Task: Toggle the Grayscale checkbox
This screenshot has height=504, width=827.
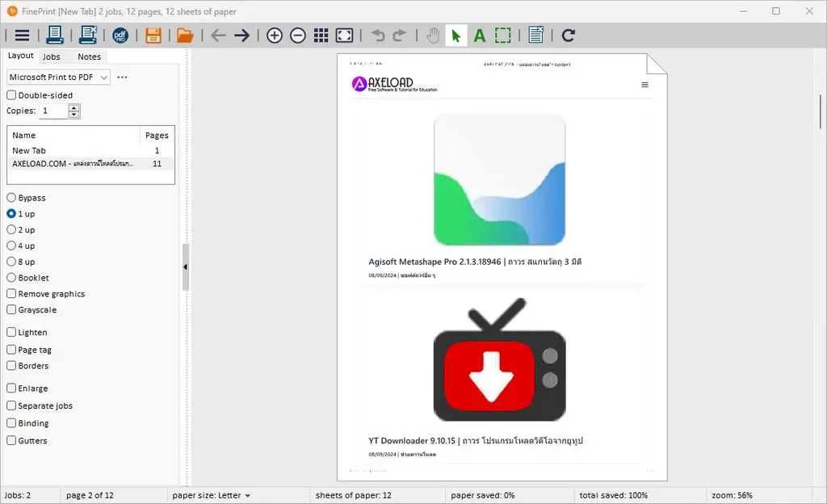Action: pos(11,309)
